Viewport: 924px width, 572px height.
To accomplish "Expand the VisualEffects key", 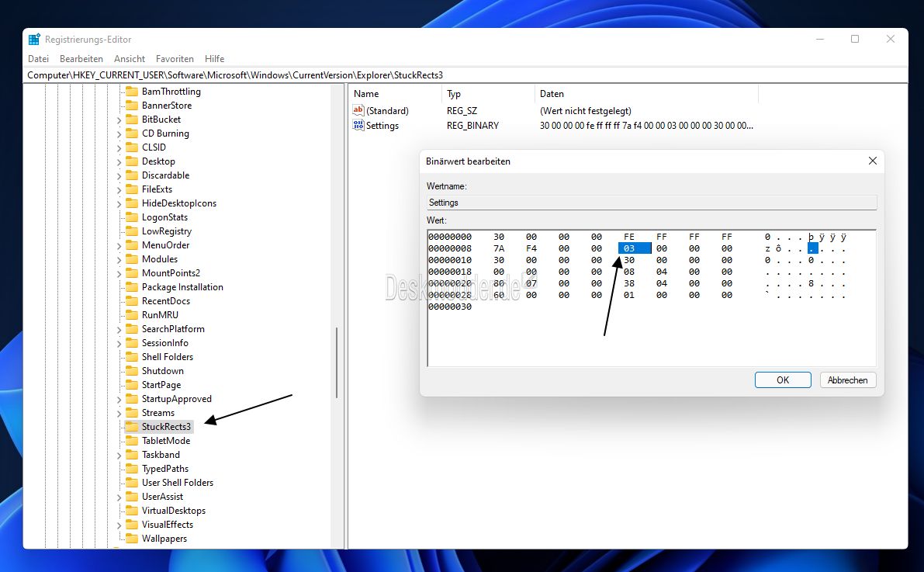I will coord(119,525).
